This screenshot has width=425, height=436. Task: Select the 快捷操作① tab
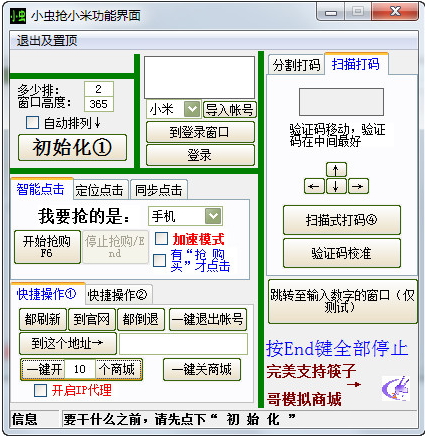[x=47, y=294]
